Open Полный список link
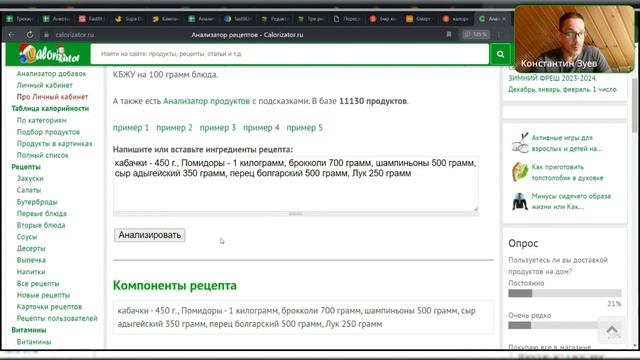The height and width of the screenshot is (360, 640). [42, 156]
